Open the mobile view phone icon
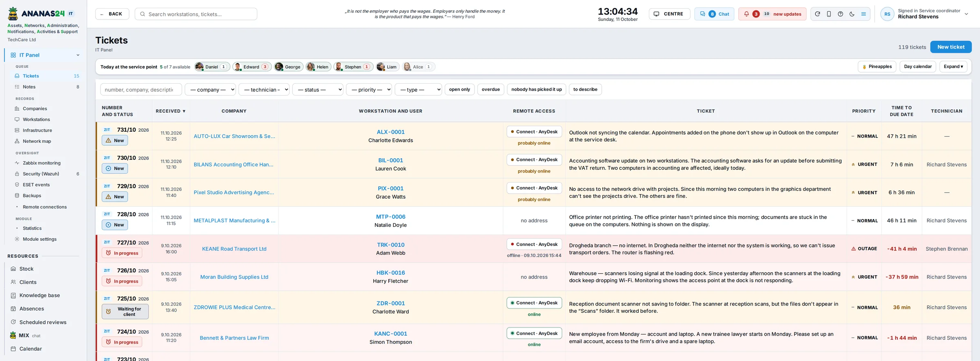Screen dimensions: 980x361 [829, 14]
